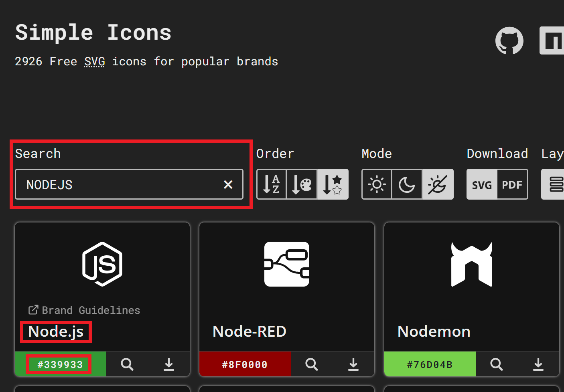Image resolution: width=564 pixels, height=392 pixels.
Task: Choose PDF download format
Action: tap(512, 184)
